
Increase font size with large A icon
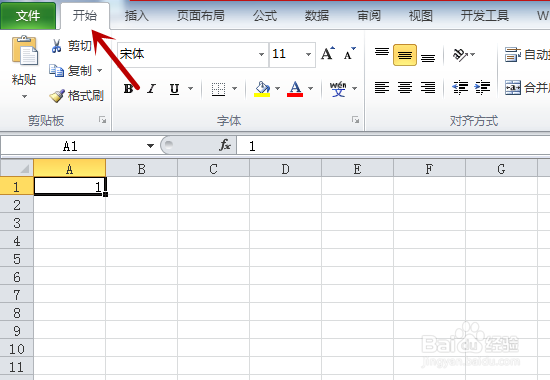point(328,54)
